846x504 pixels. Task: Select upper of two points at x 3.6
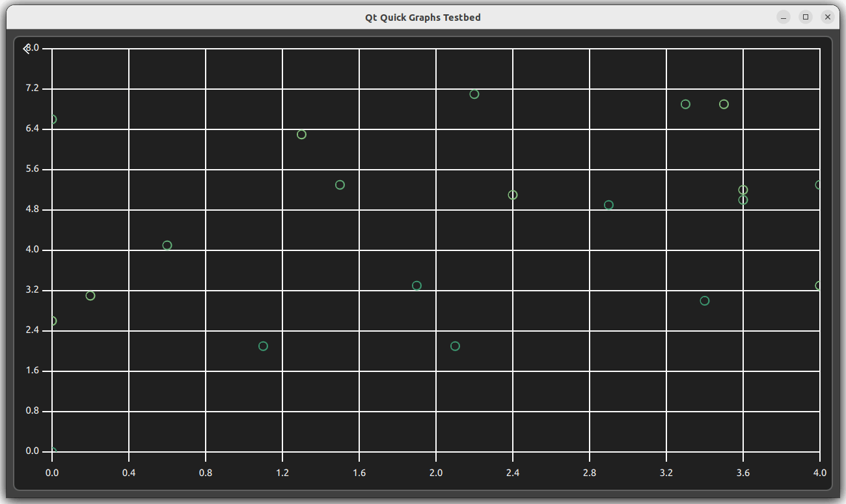click(x=743, y=190)
